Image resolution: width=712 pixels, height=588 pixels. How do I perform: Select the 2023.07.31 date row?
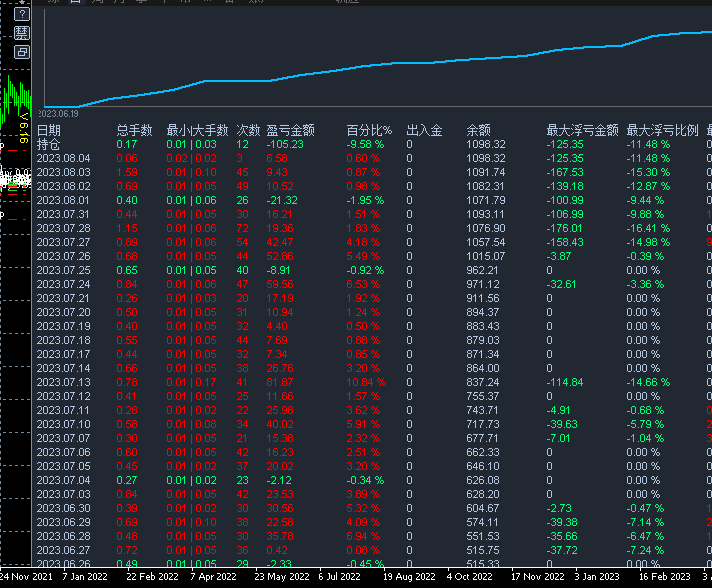[x=64, y=214]
